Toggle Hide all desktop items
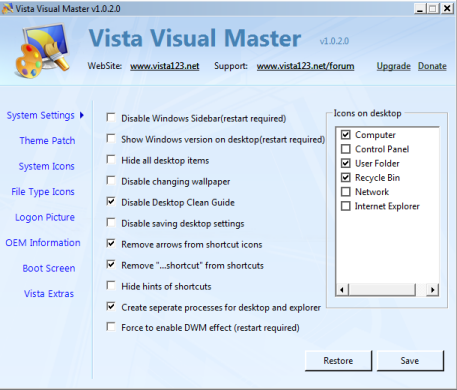The height and width of the screenshot is (390, 457). (111, 160)
